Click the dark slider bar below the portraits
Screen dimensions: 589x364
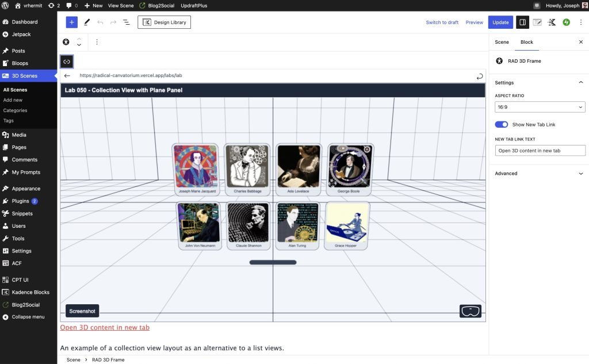pyautogui.click(x=273, y=262)
